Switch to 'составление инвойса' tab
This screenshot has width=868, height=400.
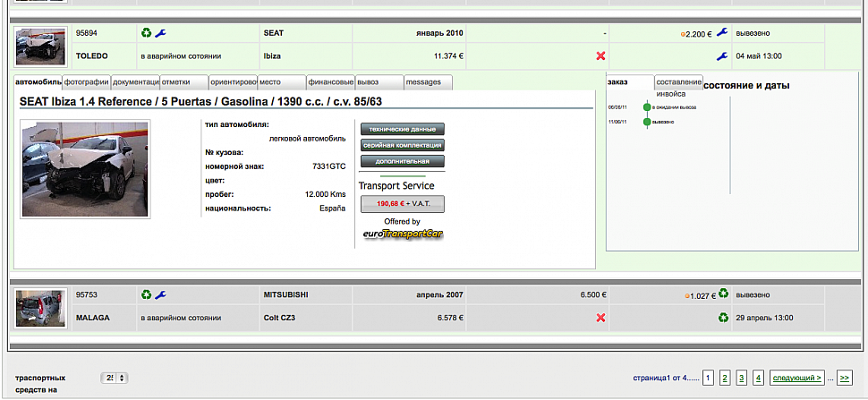pos(678,83)
